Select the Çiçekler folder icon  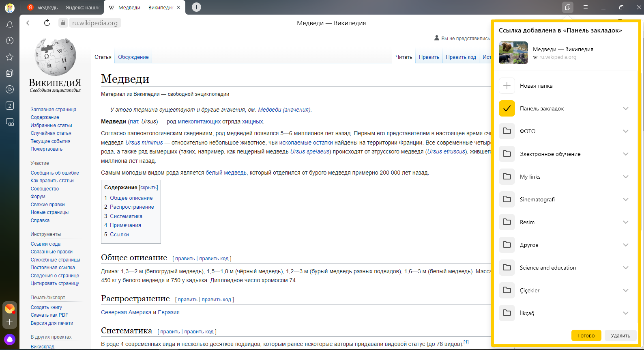507,290
